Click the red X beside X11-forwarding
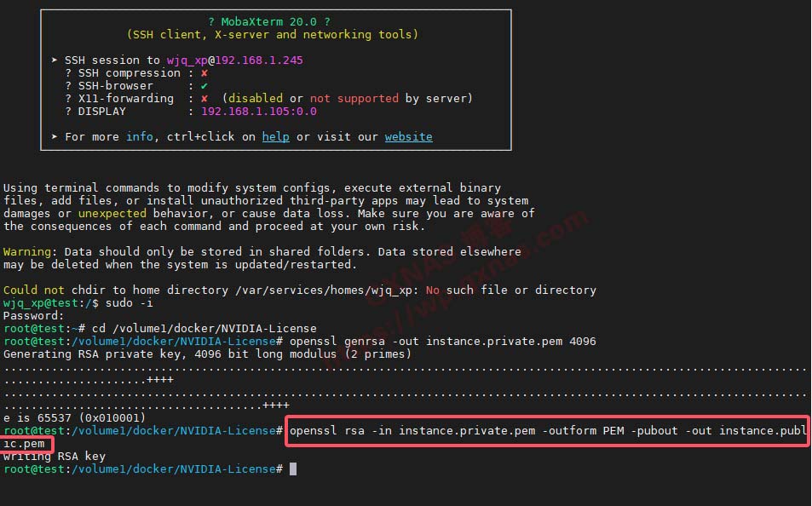Viewport: 812px width, 506px height. 204,99
